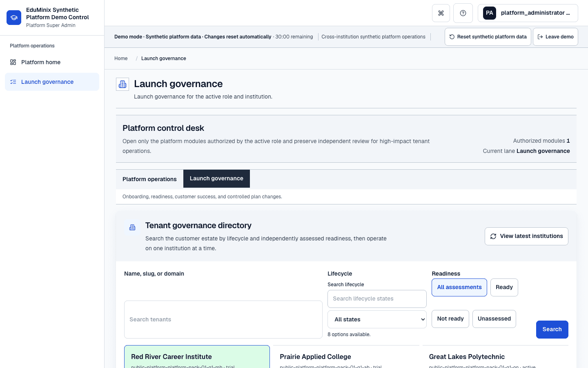Click the Launch governance breadcrumb text
This screenshot has height=368, width=588.
(164, 58)
